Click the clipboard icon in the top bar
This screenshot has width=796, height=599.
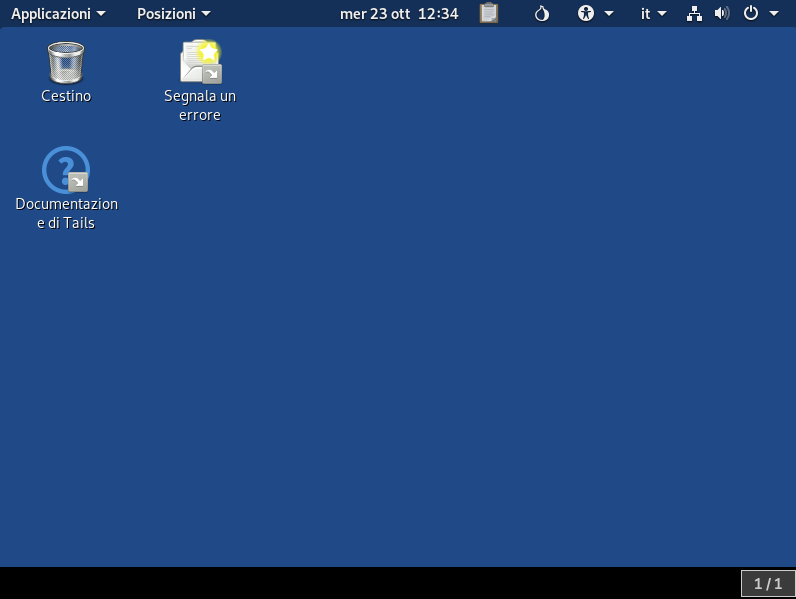pyautogui.click(x=489, y=14)
